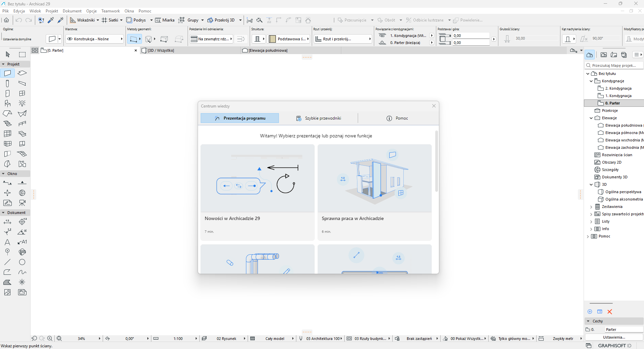Select the Railing tool

[x=22, y=124]
